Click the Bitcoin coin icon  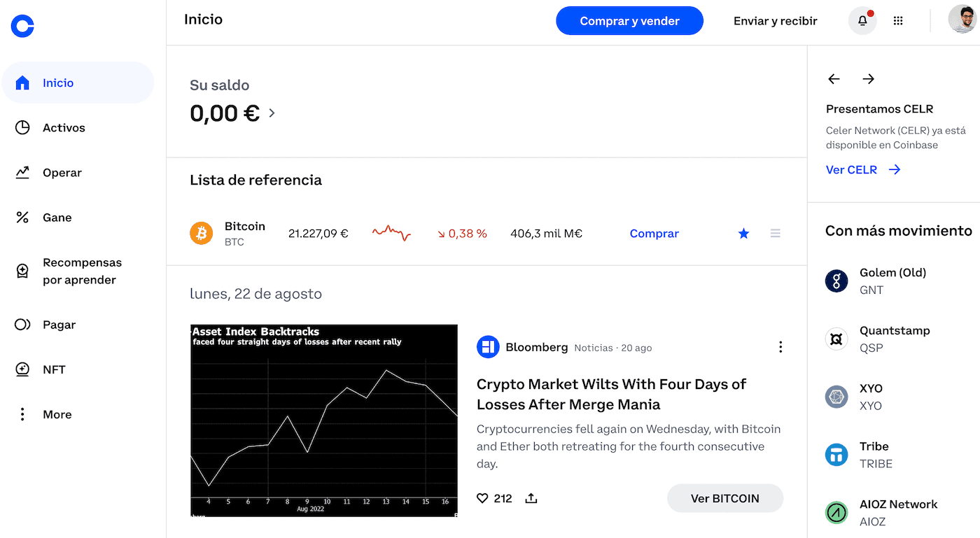pyautogui.click(x=202, y=233)
